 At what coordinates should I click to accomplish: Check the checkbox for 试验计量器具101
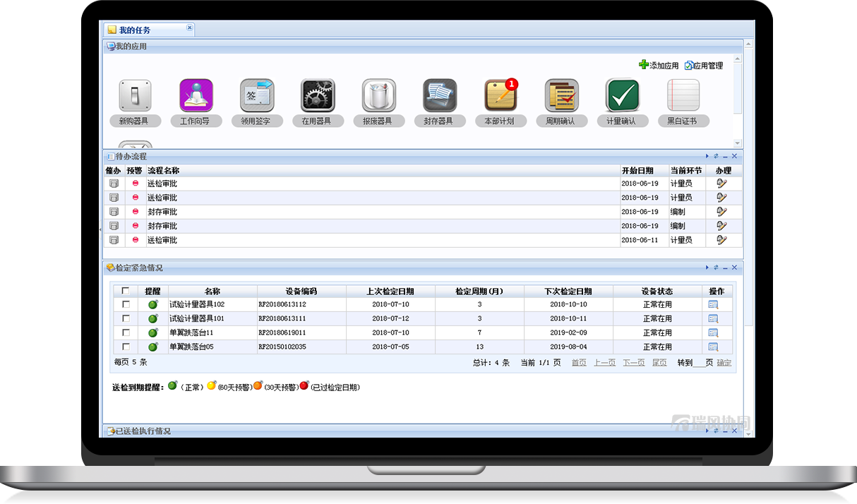[127, 318]
